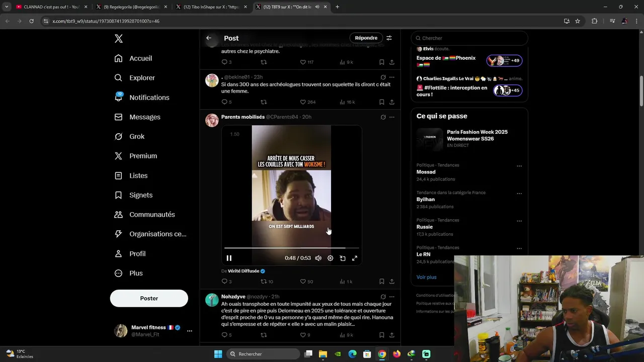Switch to the Tibo InShape tab
Image resolution: width=644 pixels, height=362 pixels.
click(x=211, y=7)
